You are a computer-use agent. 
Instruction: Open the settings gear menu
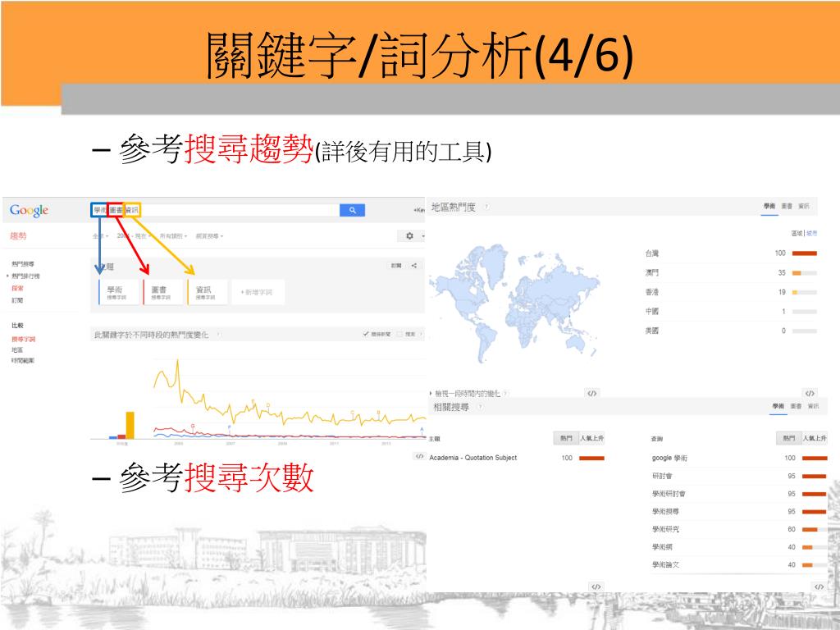pyautogui.click(x=410, y=235)
